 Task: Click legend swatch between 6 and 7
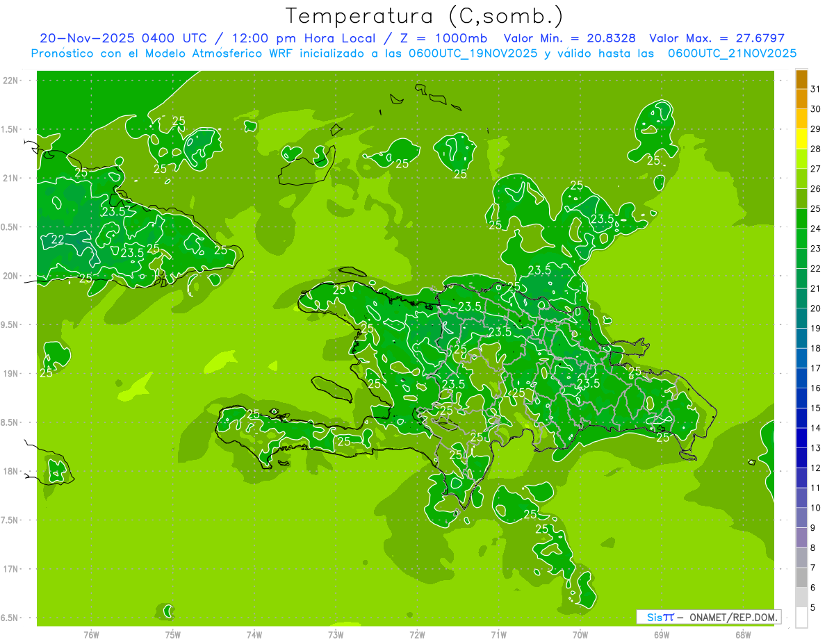[801, 577]
